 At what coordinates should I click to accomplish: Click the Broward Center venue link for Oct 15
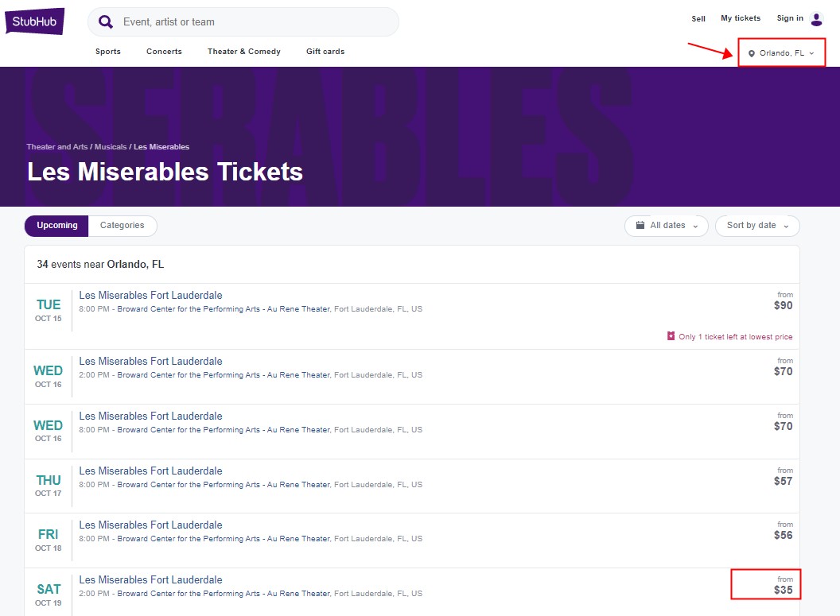click(x=224, y=309)
